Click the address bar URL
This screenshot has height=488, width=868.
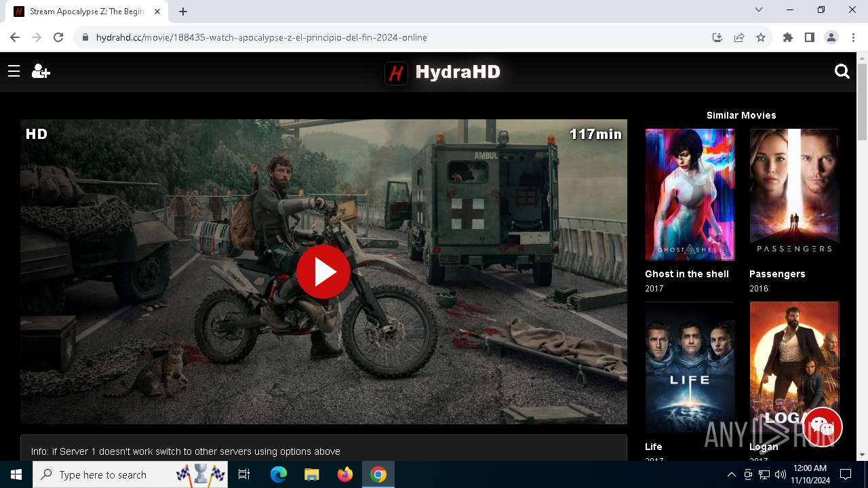click(x=262, y=37)
